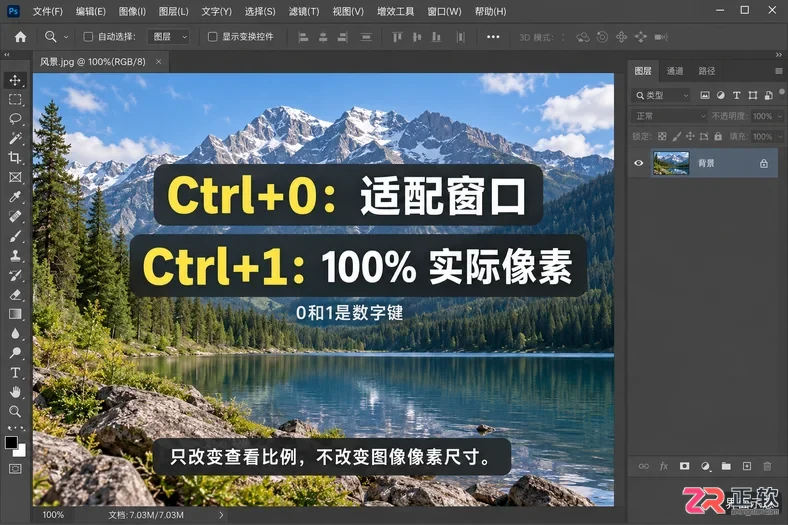Select the Eraser tool
The width and height of the screenshot is (788, 525).
tap(15, 294)
